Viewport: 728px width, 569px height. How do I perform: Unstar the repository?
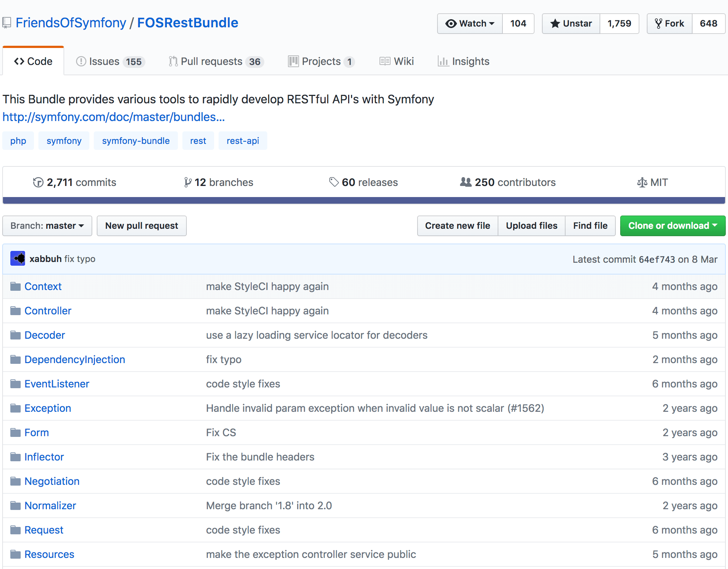(x=571, y=24)
